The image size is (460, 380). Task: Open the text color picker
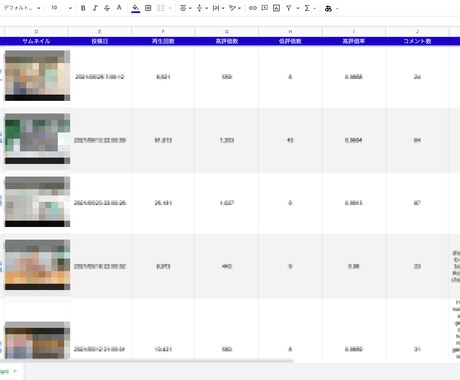(119, 8)
